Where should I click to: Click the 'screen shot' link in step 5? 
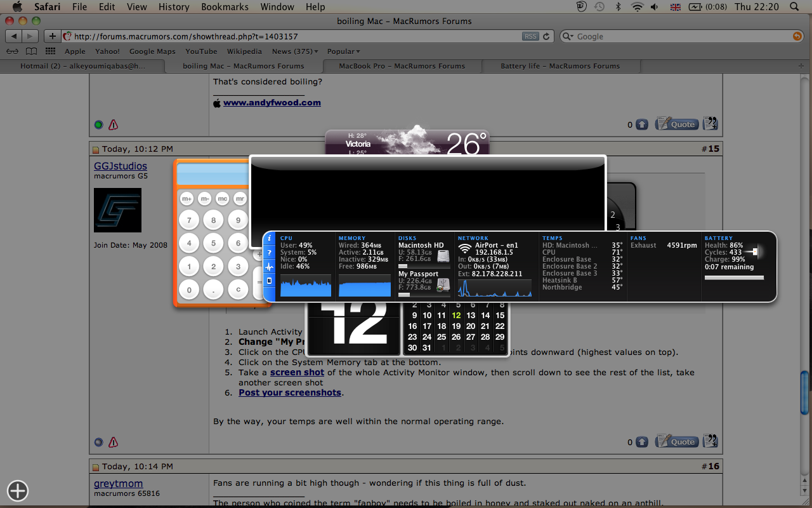[x=297, y=372]
